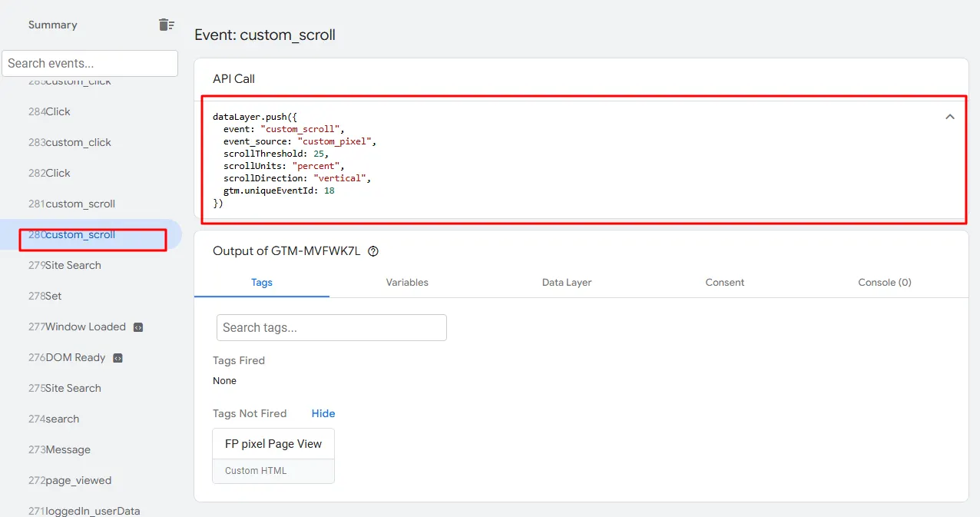The image size is (980, 517).
Task: Open the Console (0) tab
Action: [885, 282]
